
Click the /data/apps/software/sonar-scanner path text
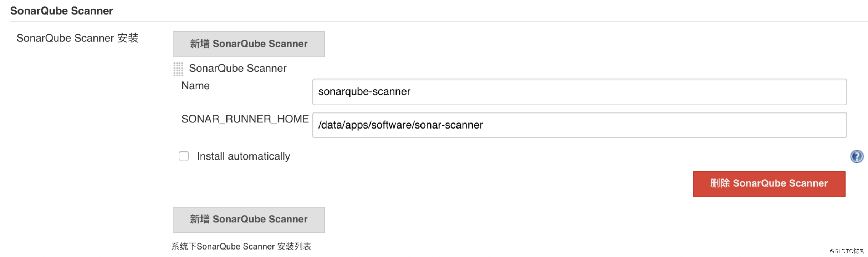(400, 125)
